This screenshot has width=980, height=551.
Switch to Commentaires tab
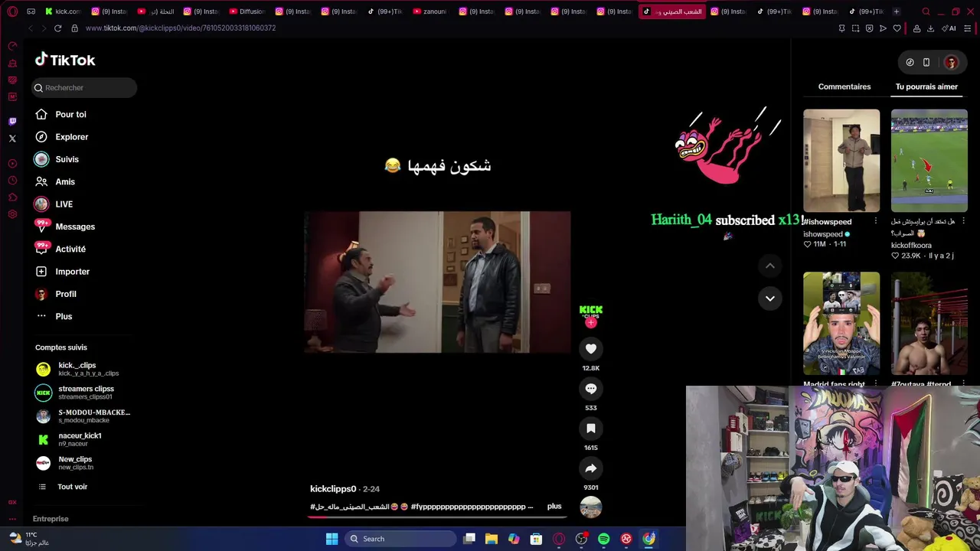[x=844, y=86]
